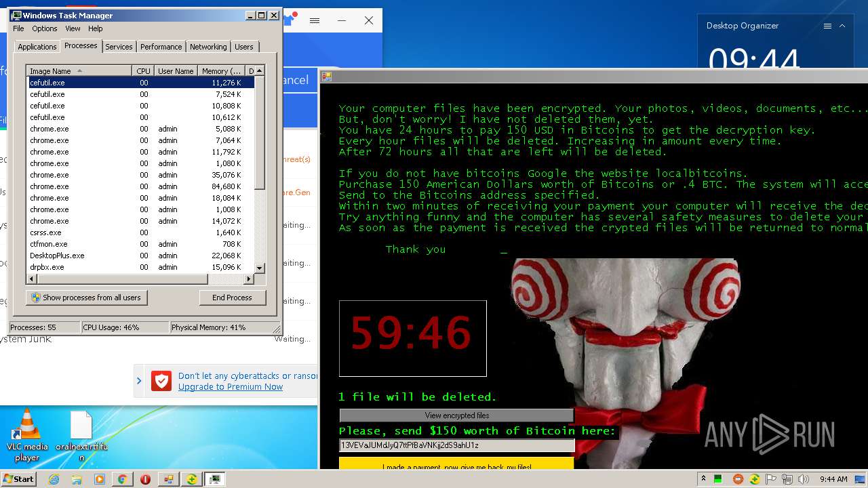
Task: Open Opera browser from the taskbar
Action: (145, 479)
